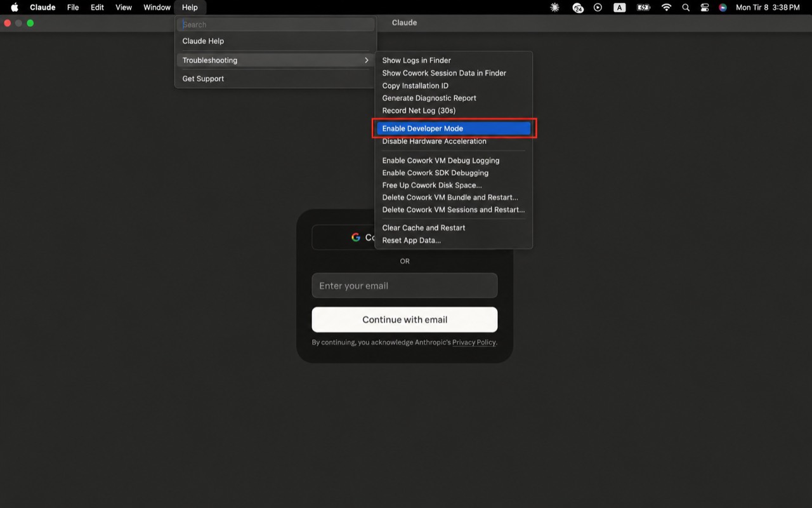
Task: Focus the Enter your email field
Action: [x=405, y=286]
